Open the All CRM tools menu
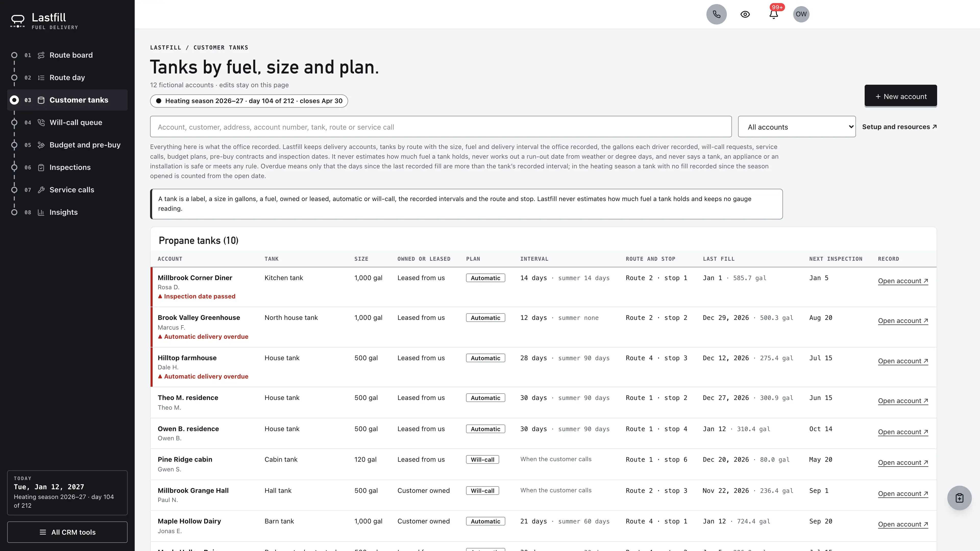This screenshot has height=551, width=980. click(67, 532)
